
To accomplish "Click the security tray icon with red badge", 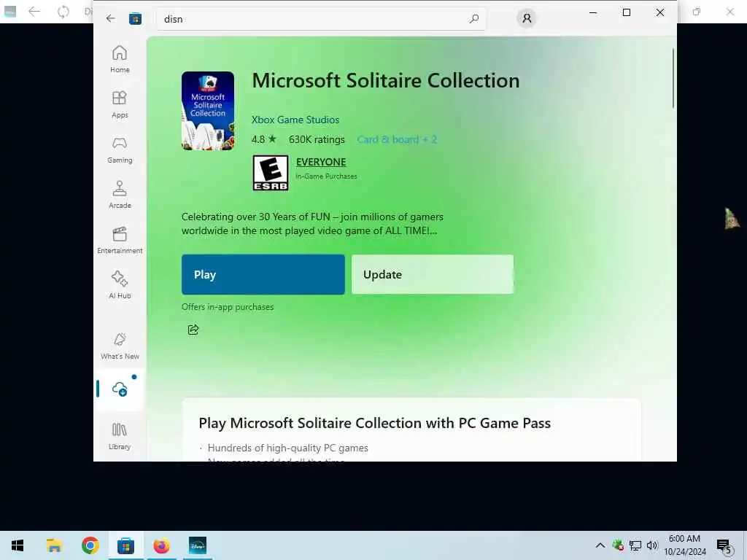I will click(618, 545).
